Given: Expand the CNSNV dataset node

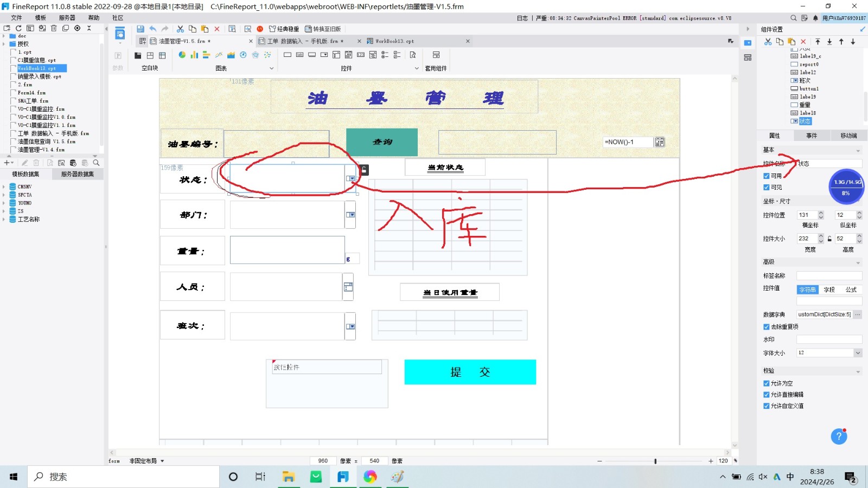Looking at the screenshot, I should 4,187.
